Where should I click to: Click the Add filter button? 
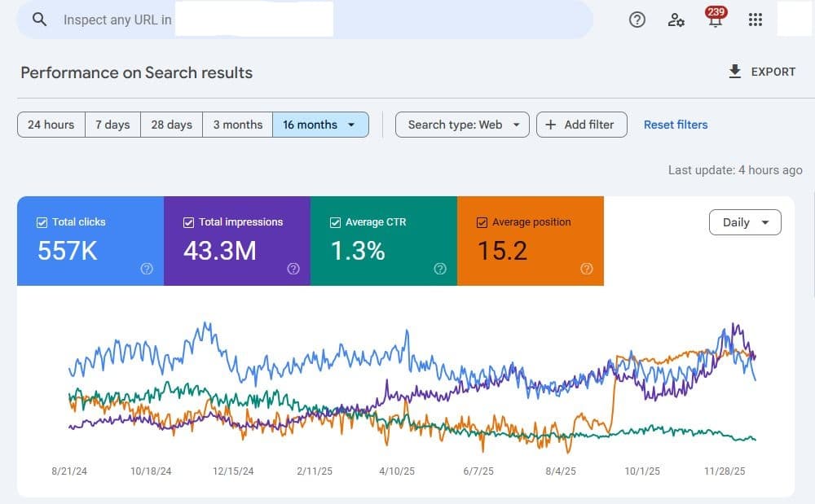click(x=582, y=125)
